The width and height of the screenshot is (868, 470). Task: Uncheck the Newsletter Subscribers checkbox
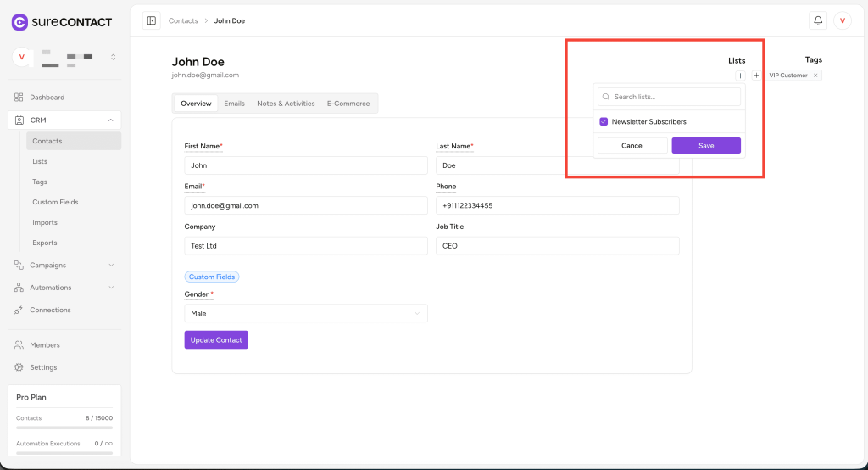pos(604,122)
